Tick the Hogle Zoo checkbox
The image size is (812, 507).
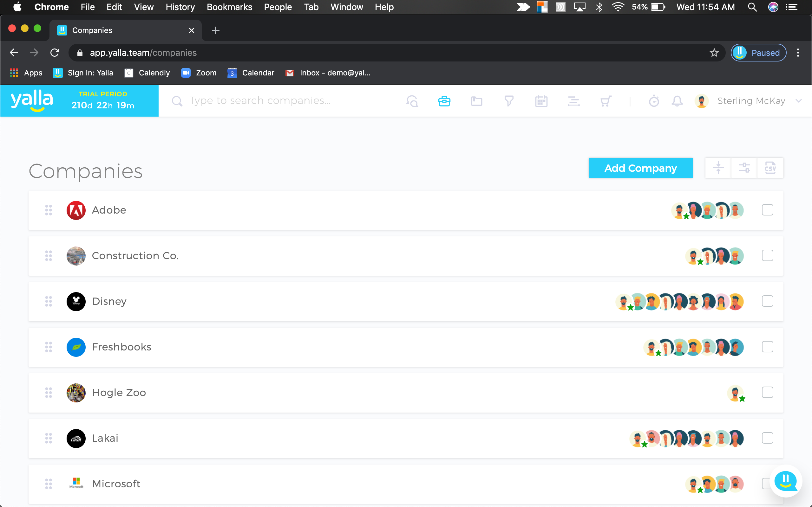pos(767,392)
